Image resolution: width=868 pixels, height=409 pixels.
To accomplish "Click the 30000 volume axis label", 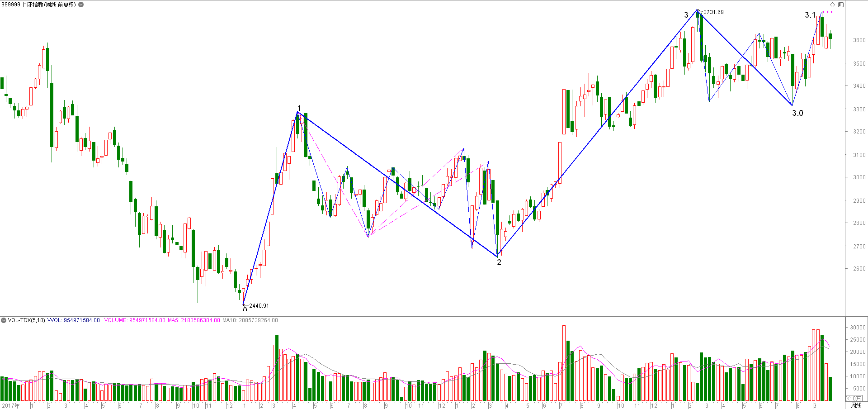I will [x=858, y=328].
